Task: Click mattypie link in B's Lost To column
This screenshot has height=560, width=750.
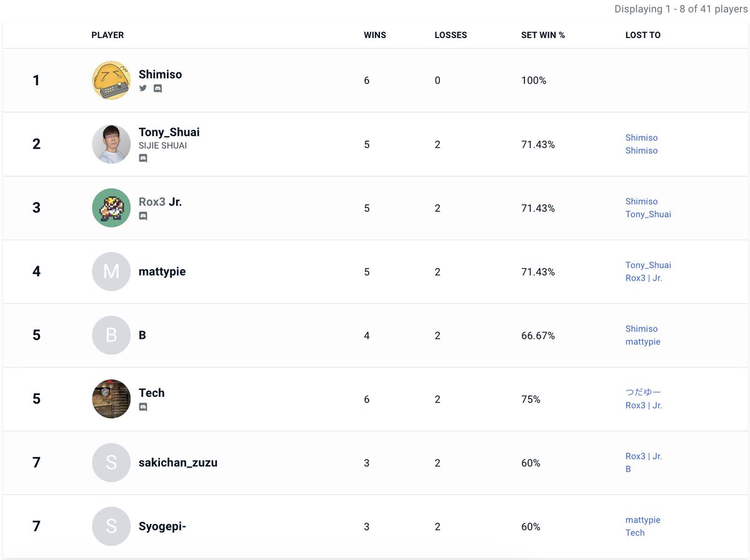Action: coord(642,342)
